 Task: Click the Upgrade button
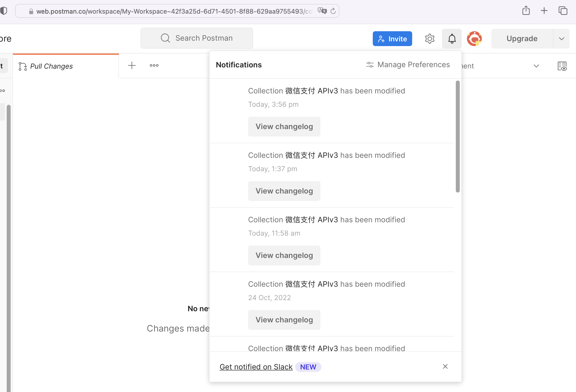coord(522,39)
